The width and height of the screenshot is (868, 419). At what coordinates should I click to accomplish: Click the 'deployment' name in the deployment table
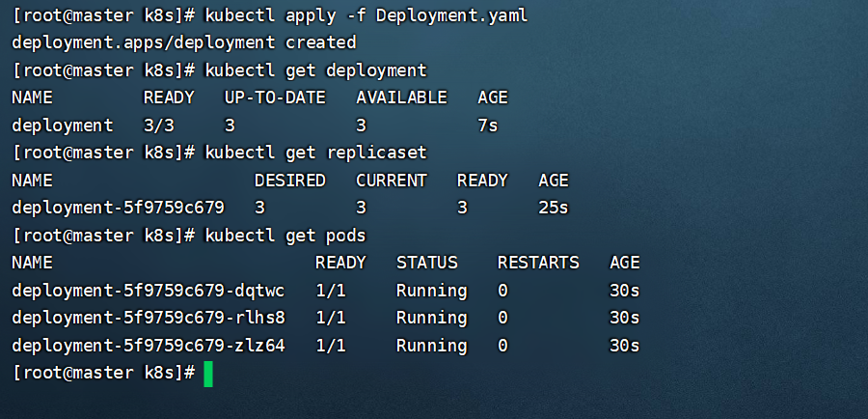62,126
